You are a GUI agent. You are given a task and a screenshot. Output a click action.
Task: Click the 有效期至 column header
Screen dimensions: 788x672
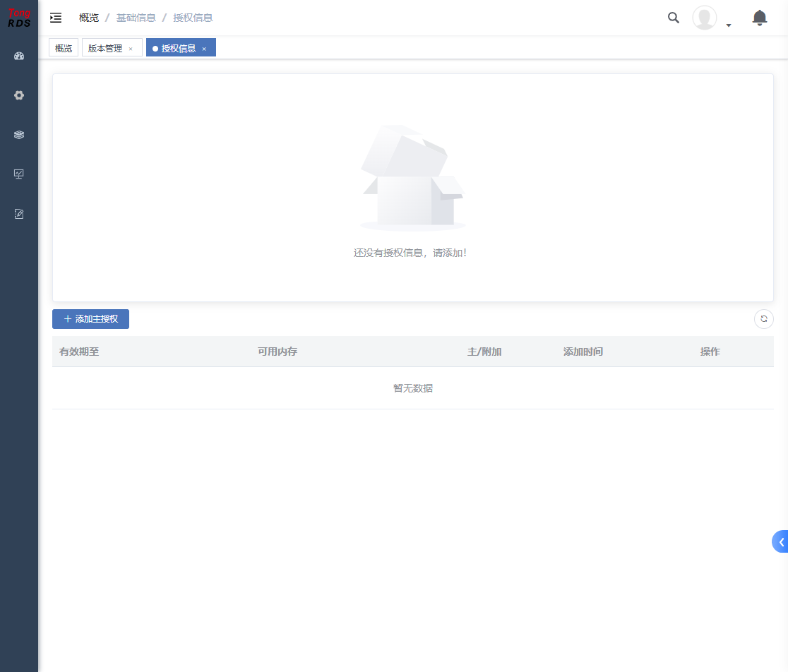coord(79,352)
